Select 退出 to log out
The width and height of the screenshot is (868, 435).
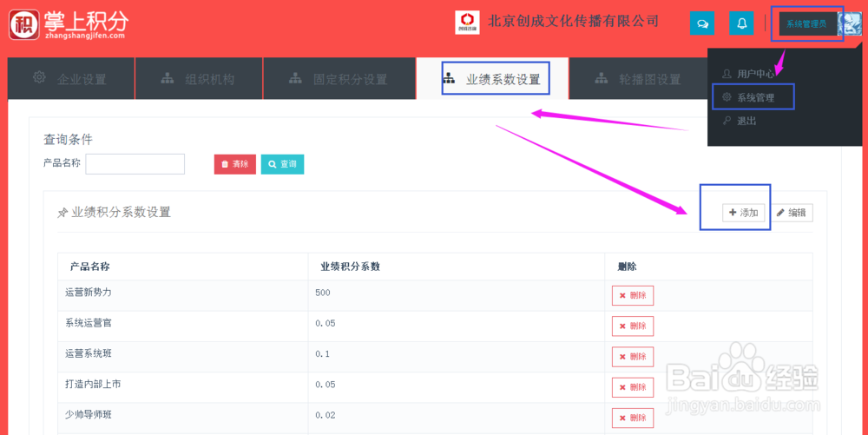(x=746, y=121)
